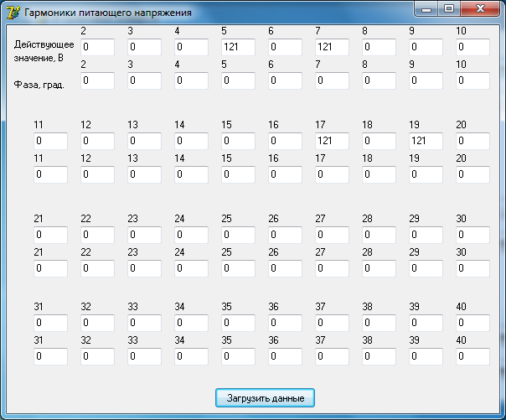Select the phase field for harmonic 19
This screenshot has height=420, width=506.
click(426, 174)
